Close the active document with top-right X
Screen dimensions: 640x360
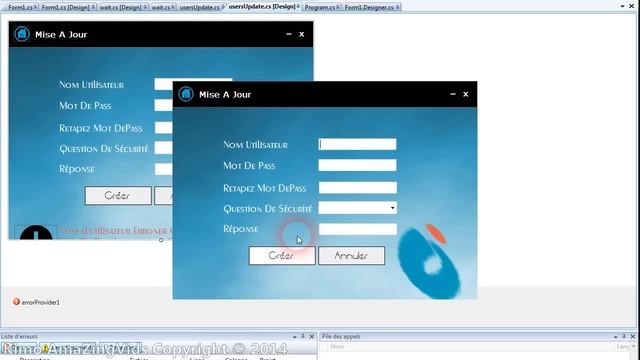631,6
